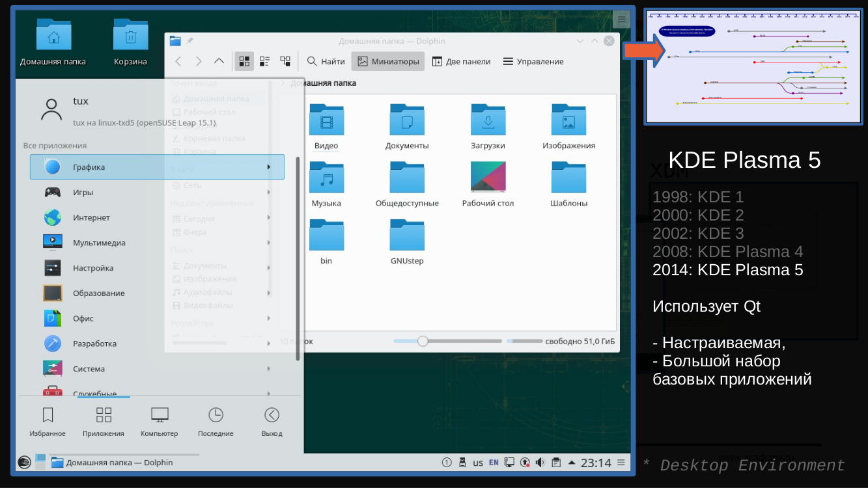This screenshot has width=868, height=488.
Task: Click the application menu scrollbar
Action: coord(298,258)
